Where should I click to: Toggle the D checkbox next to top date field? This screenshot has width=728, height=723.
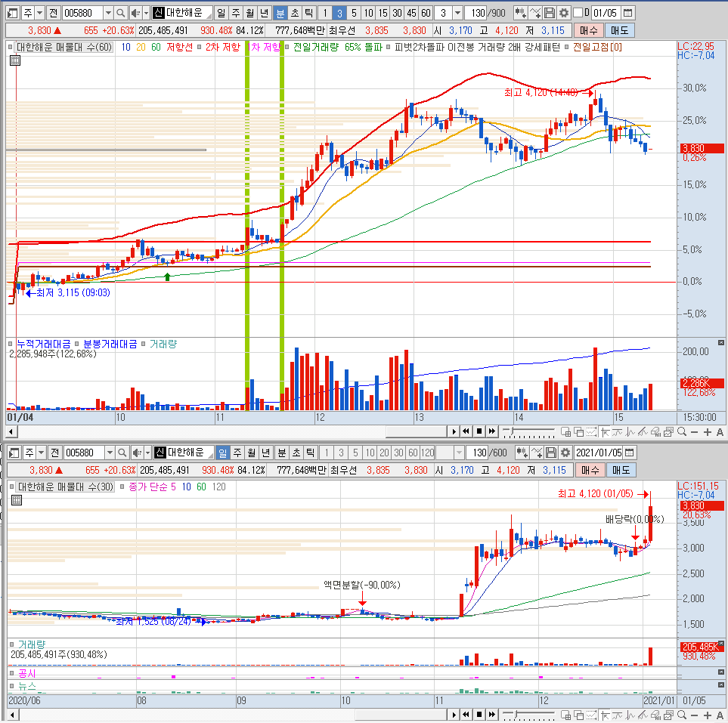(578, 13)
